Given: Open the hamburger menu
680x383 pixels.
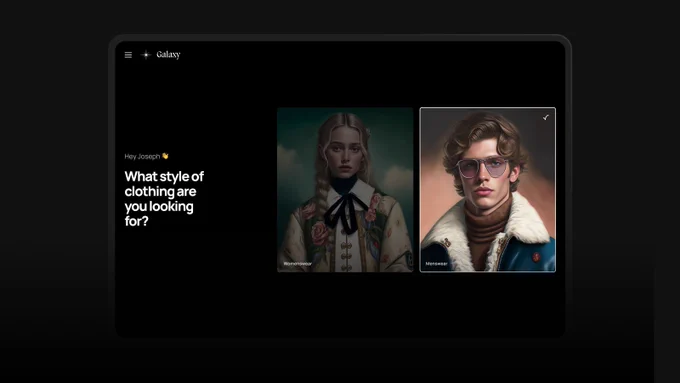Looking at the screenshot, I should pyautogui.click(x=128, y=55).
